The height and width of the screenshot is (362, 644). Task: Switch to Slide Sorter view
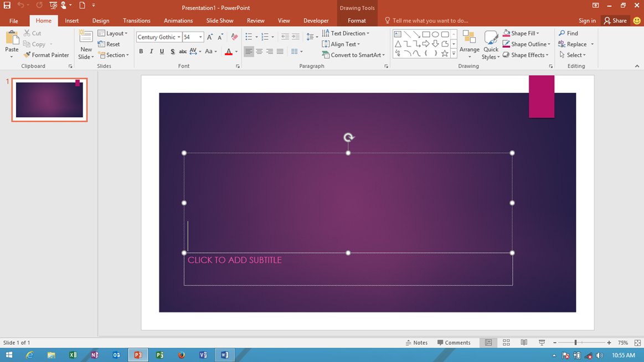(x=507, y=342)
